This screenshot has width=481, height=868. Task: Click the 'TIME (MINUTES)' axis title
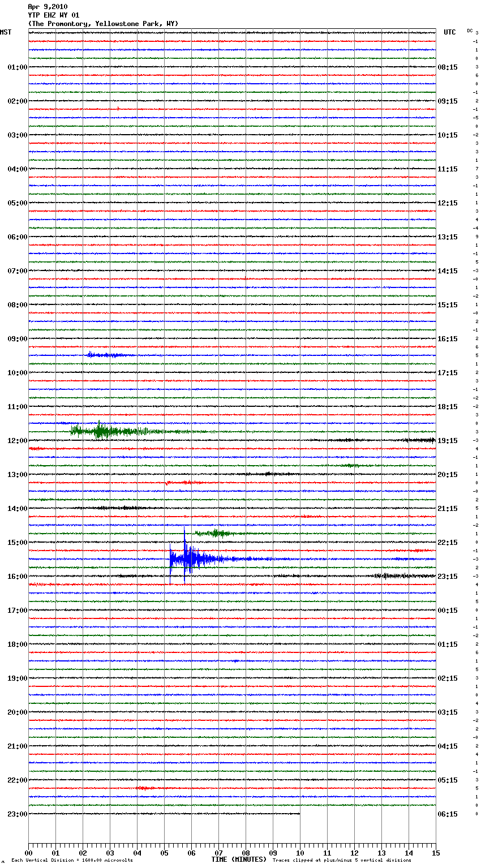(x=239, y=860)
